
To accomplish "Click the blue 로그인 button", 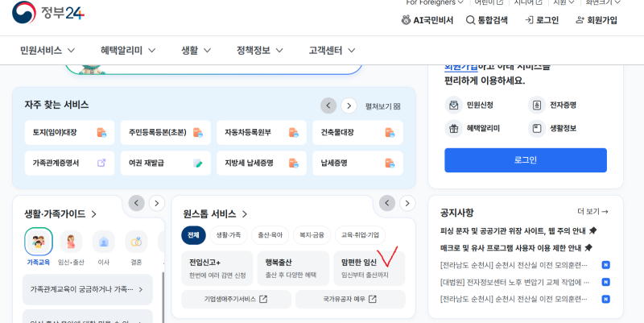I will click(x=526, y=160).
